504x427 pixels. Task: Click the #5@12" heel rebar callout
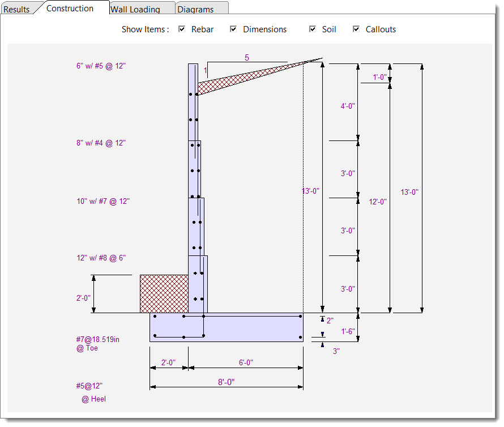tap(89, 386)
